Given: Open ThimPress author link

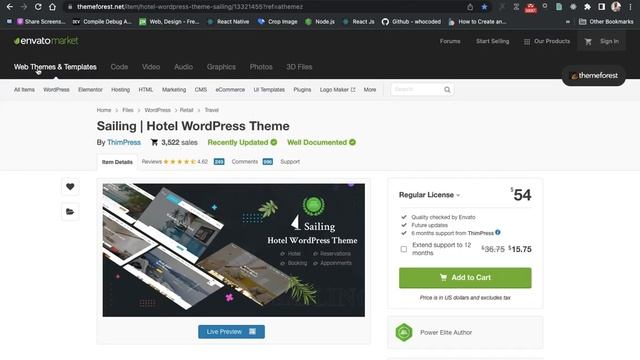Looking at the screenshot, I should click(x=124, y=142).
